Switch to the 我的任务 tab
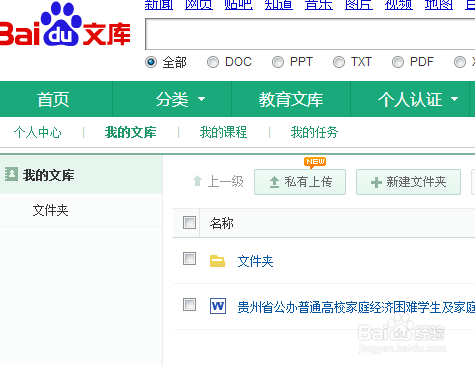 (x=314, y=132)
